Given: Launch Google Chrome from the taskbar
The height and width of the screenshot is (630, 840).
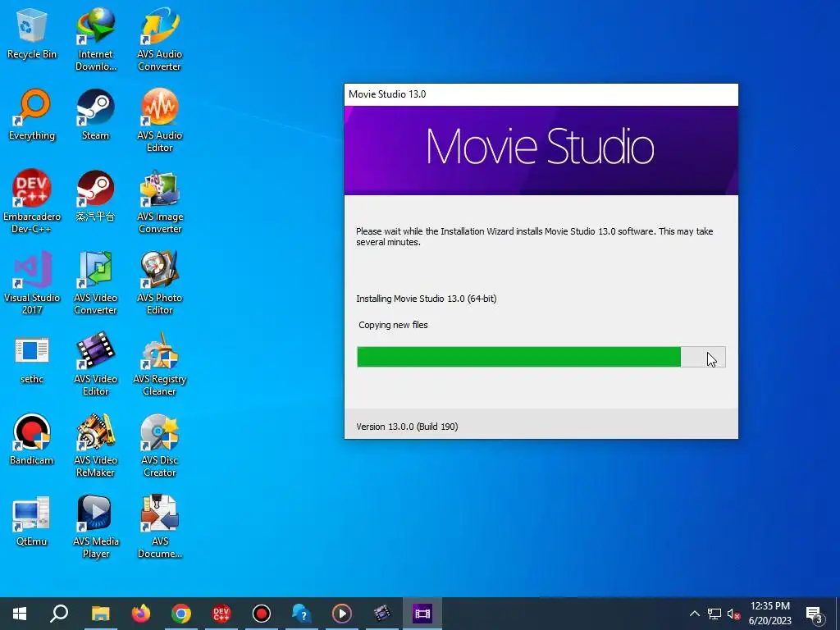Looking at the screenshot, I should [181, 614].
